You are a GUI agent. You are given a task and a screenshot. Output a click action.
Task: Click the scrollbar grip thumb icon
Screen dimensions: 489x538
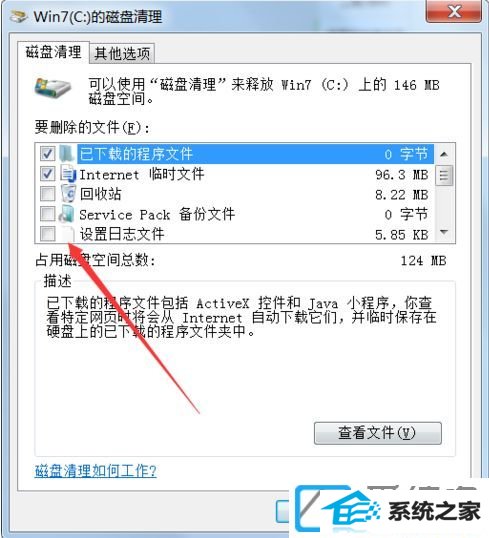[444, 175]
